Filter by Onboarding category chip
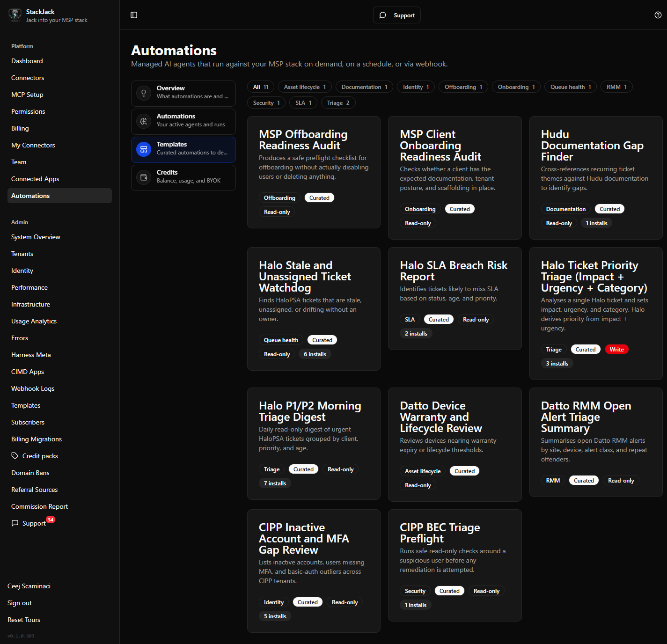This screenshot has height=644, width=667. click(516, 87)
